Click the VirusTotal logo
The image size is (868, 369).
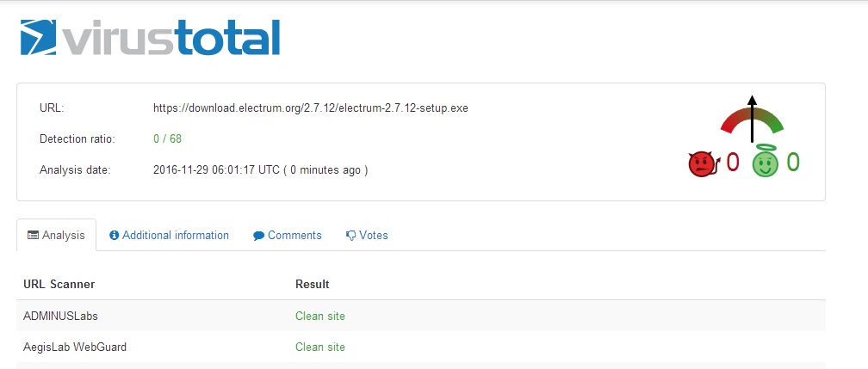(x=150, y=38)
